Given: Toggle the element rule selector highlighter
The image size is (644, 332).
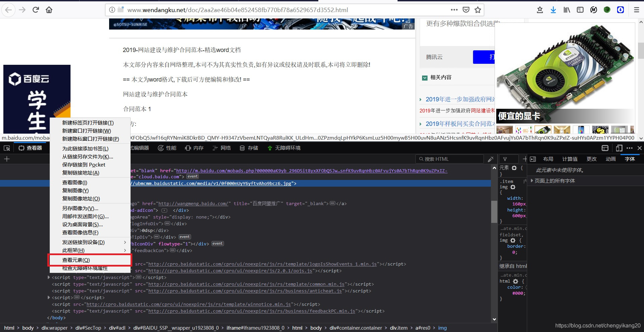Looking at the screenshot, I should click(514, 168).
